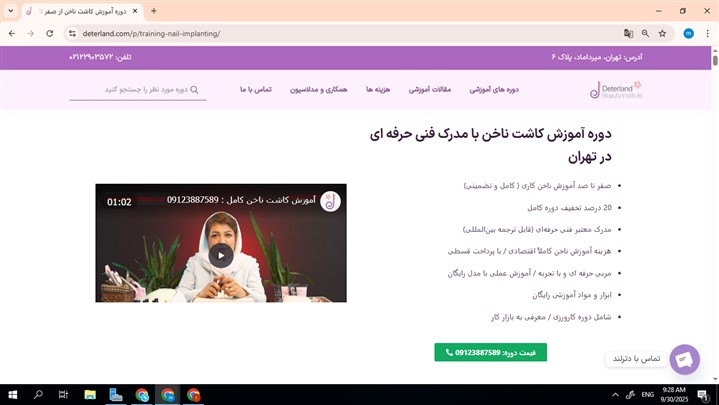
Task: Click the phone number in purple bar
Action: tap(100, 57)
